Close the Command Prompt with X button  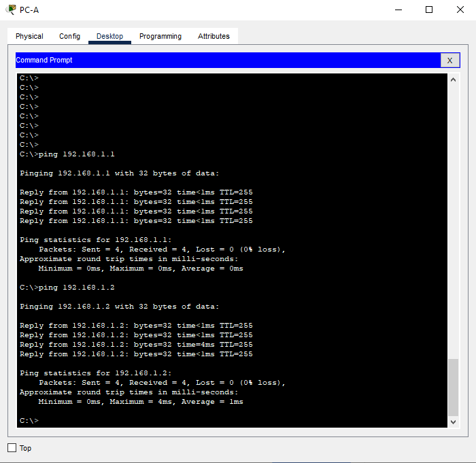pos(450,61)
